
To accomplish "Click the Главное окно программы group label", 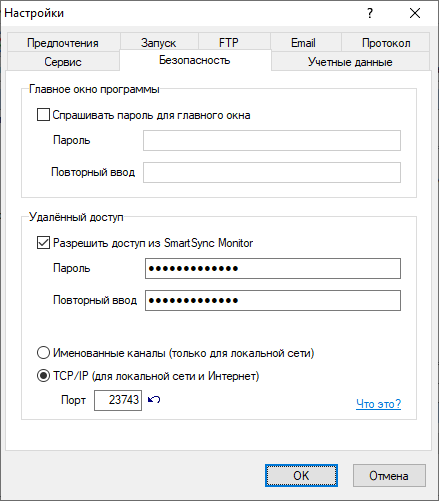I will [x=94, y=89].
